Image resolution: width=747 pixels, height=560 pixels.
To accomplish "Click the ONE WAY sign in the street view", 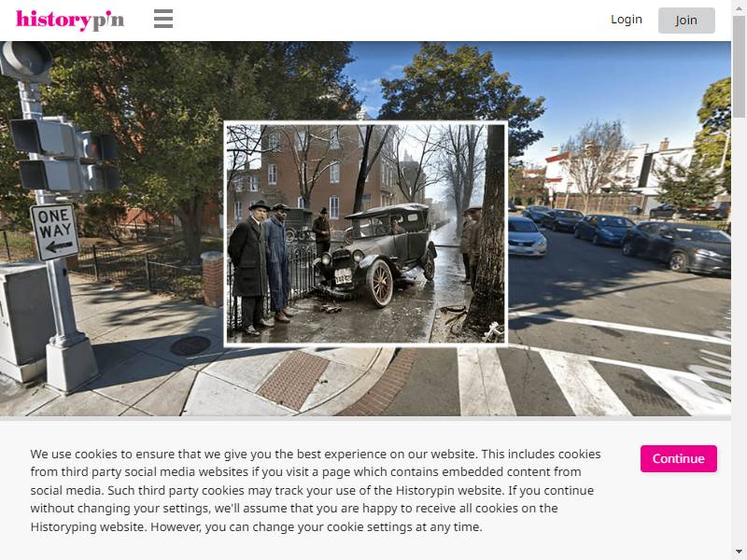I will pyautogui.click(x=54, y=231).
